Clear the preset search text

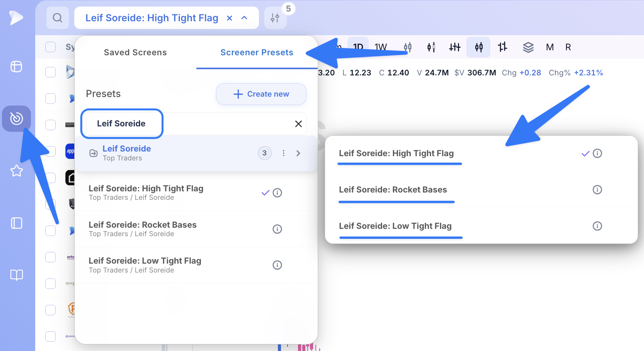(x=298, y=124)
